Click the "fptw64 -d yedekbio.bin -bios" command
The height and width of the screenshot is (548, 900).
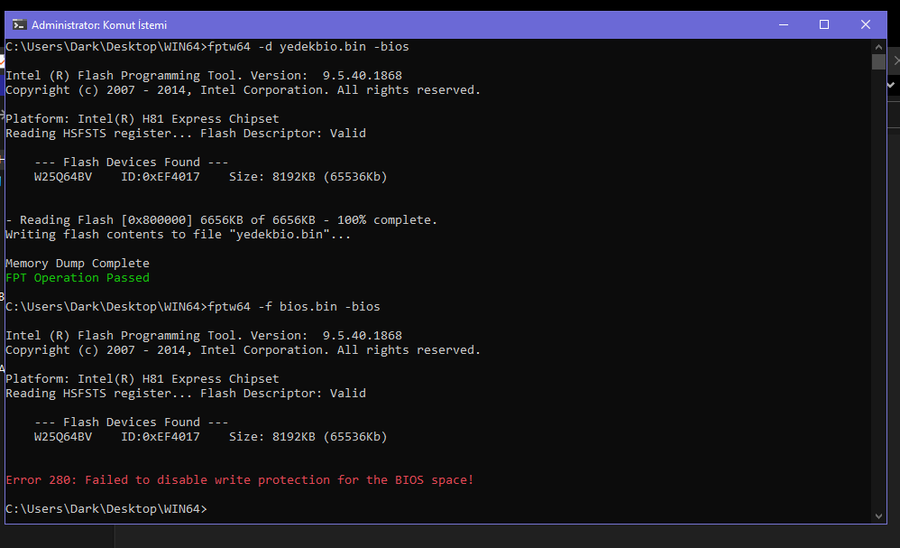[x=308, y=46]
